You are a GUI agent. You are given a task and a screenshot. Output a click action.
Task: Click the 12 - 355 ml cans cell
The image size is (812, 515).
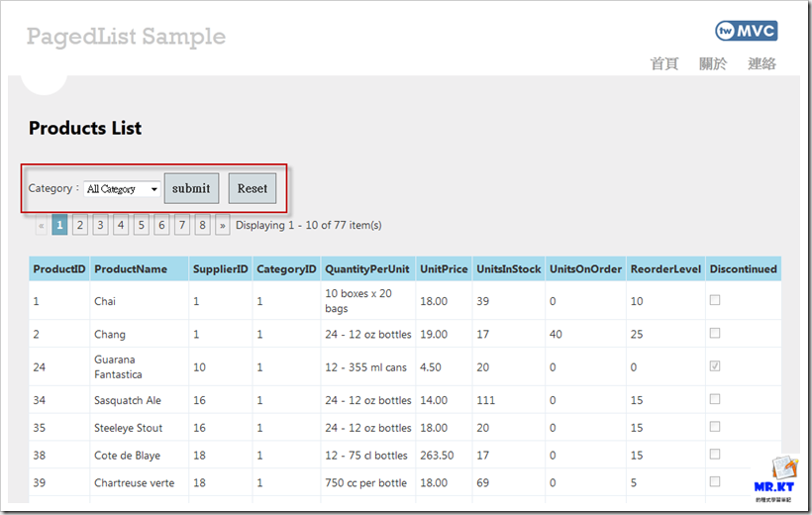(x=367, y=366)
